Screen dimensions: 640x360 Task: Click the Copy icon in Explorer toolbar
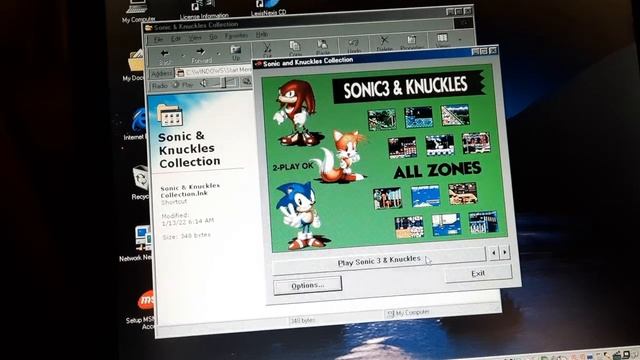295,48
